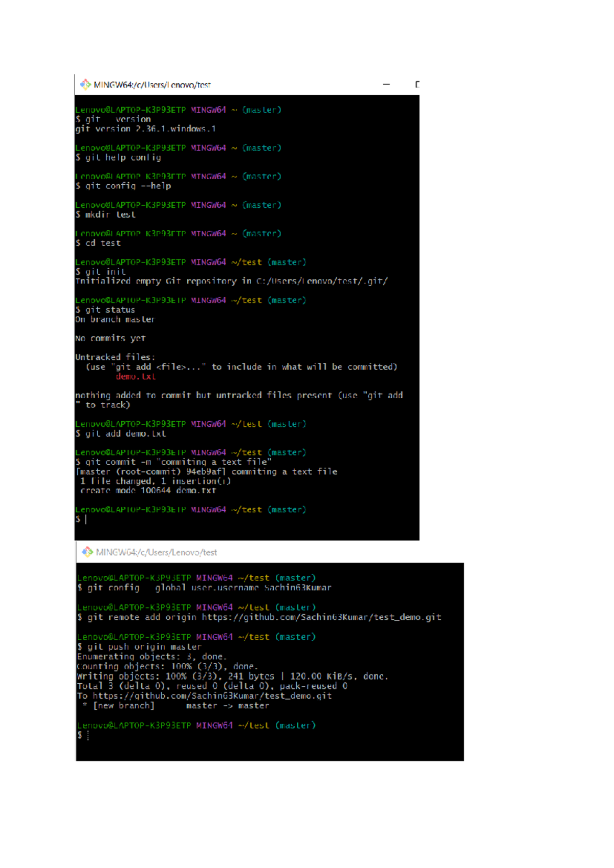Image resolution: width=614 pixels, height=868 pixels.
Task: Click the upper window title 'MINGW64:/c/Users/Lenovo/test'
Action: (x=152, y=85)
